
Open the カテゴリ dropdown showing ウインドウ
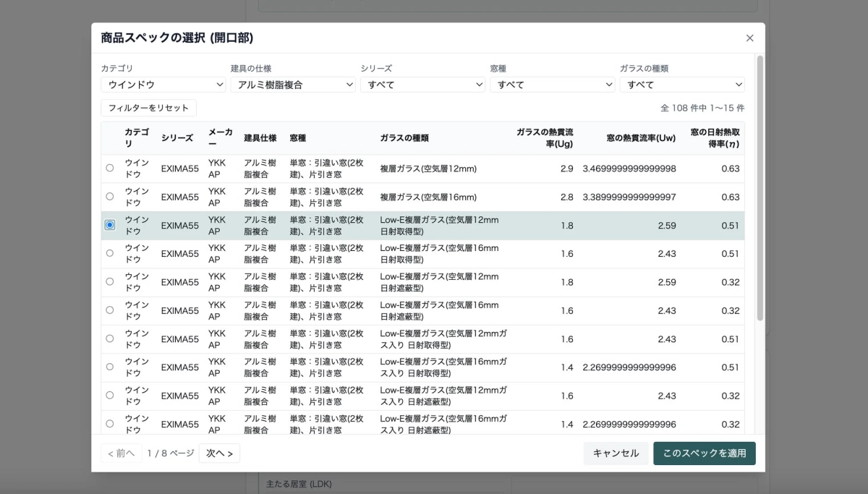tap(163, 85)
